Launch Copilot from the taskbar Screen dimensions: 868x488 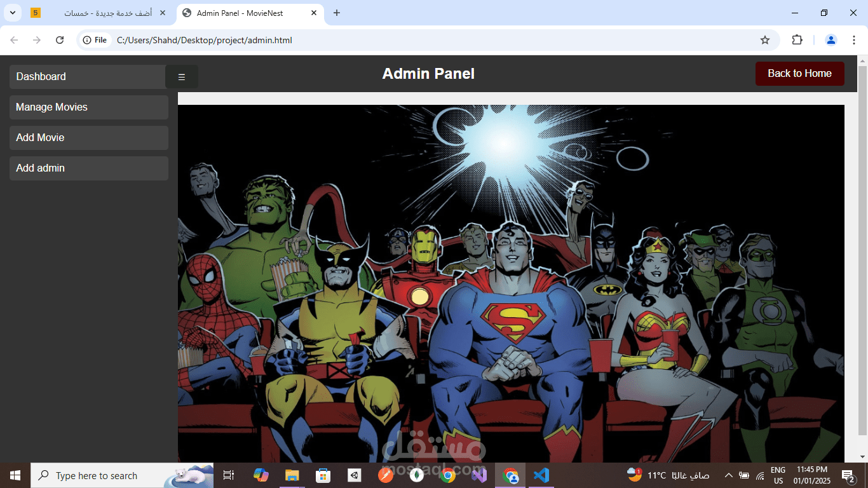261,475
